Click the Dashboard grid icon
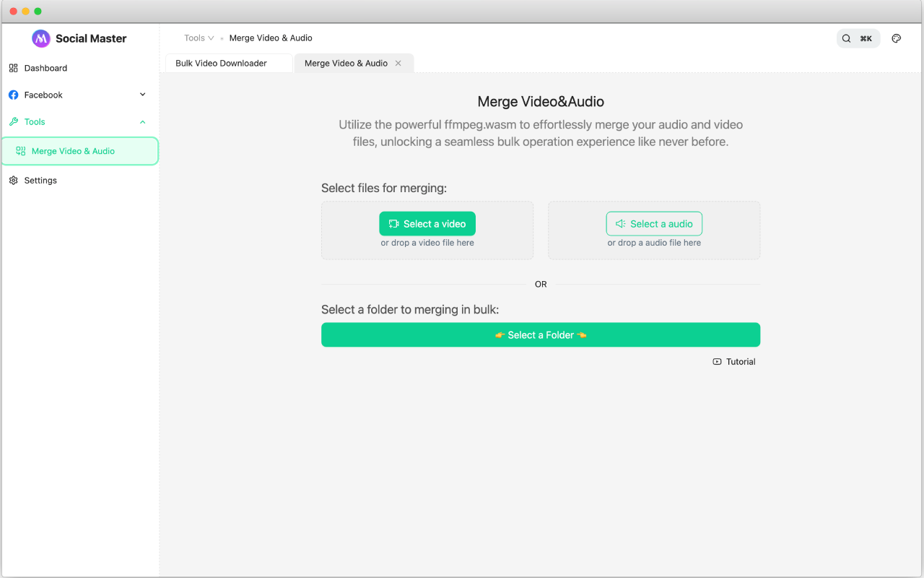Screen dimensions: 924x578 coord(13,68)
